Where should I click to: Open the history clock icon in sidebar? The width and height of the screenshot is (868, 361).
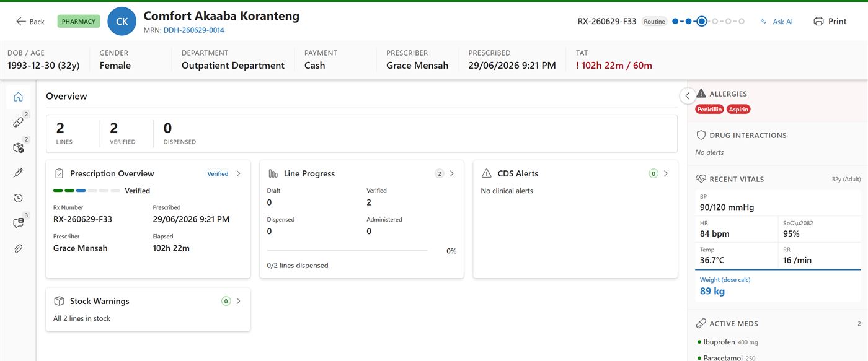18,198
